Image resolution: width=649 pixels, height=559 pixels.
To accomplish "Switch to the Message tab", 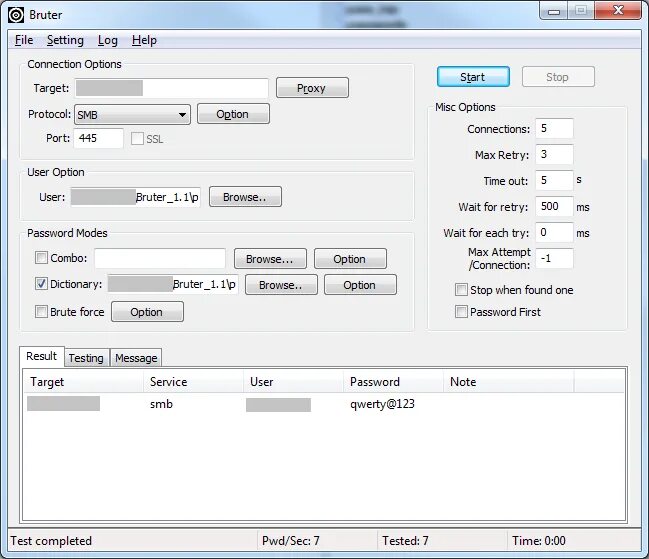I will [x=136, y=358].
